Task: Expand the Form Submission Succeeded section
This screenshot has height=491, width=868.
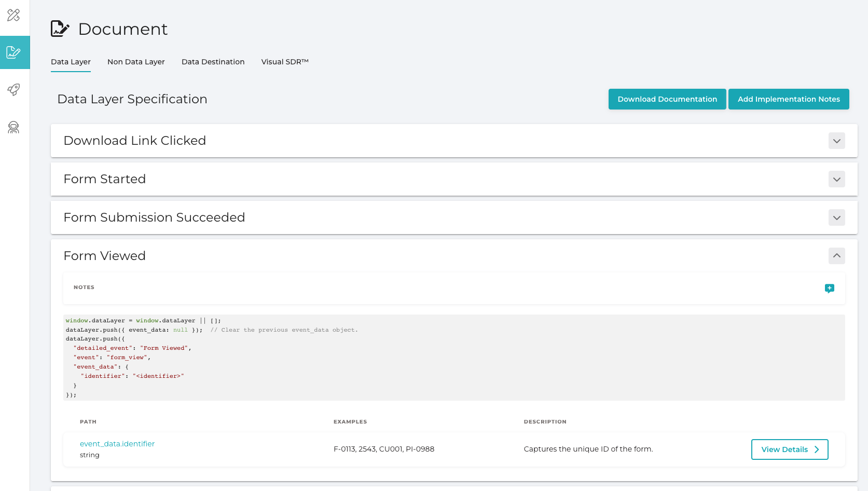Action: click(x=836, y=217)
